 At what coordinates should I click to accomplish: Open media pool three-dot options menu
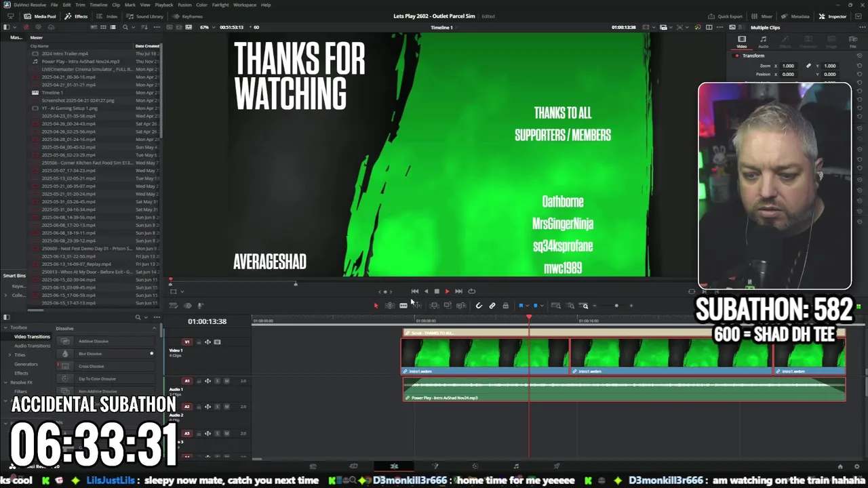157,27
